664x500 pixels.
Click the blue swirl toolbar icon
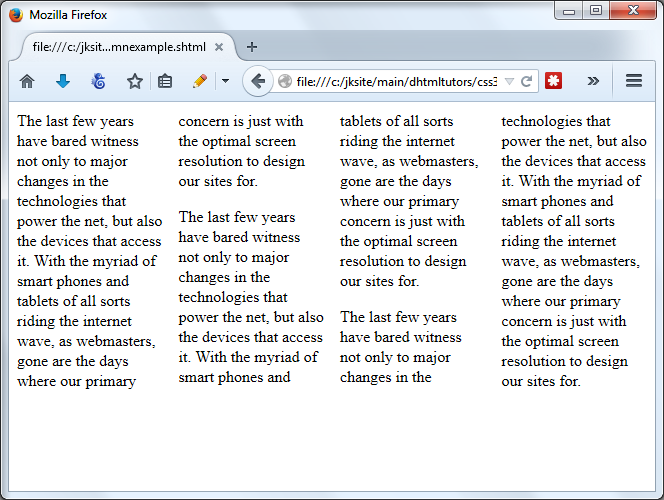point(98,81)
